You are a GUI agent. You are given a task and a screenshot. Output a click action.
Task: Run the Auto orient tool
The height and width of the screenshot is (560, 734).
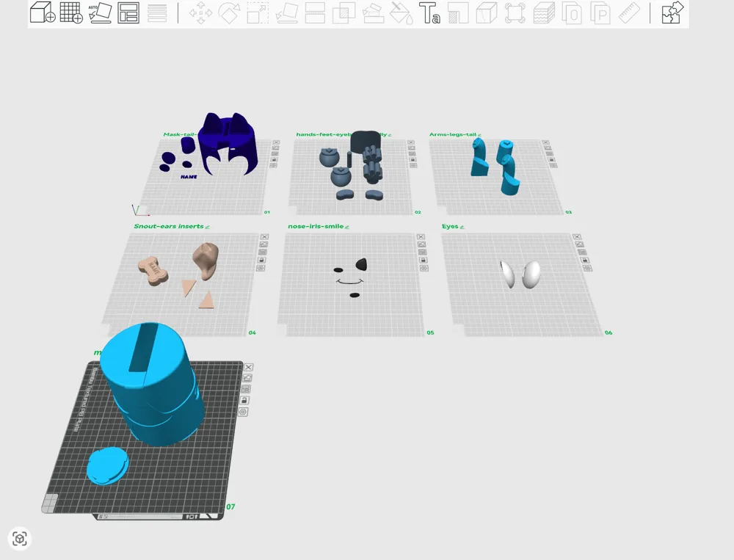pos(100,12)
